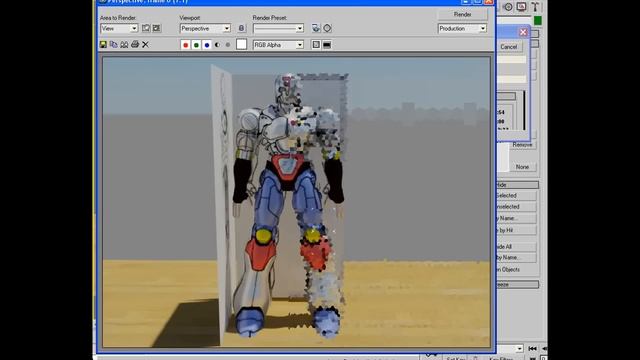Click the green object color swatch

(538, 20)
